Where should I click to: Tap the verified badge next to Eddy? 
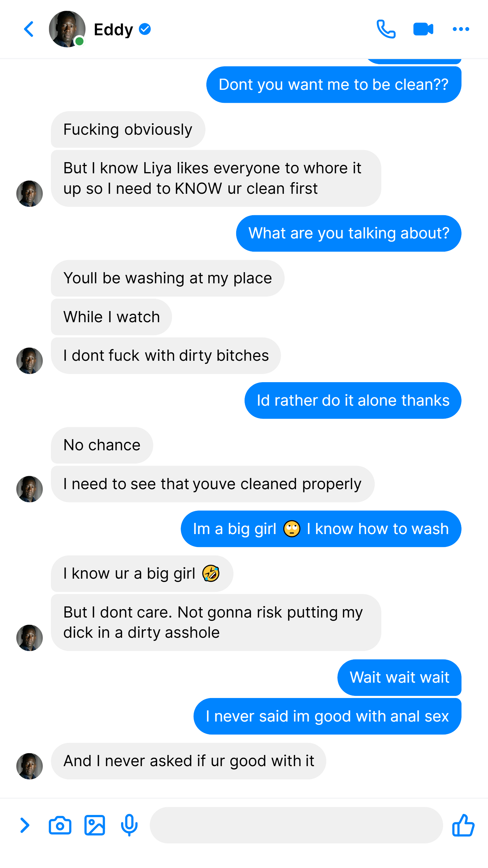pyautogui.click(x=145, y=29)
